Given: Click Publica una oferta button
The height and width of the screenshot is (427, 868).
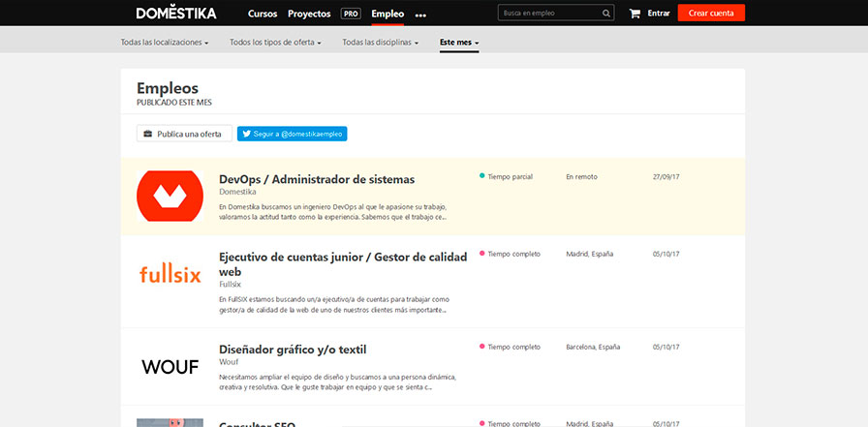Looking at the screenshot, I should point(184,134).
